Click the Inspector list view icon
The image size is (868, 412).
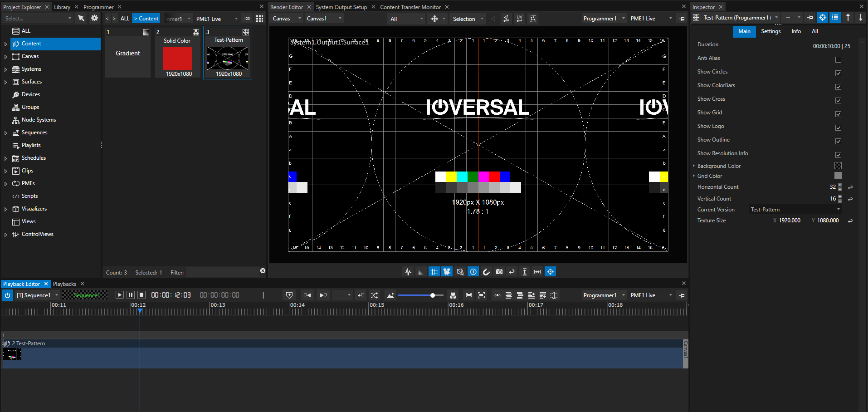click(x=835, y=17)
